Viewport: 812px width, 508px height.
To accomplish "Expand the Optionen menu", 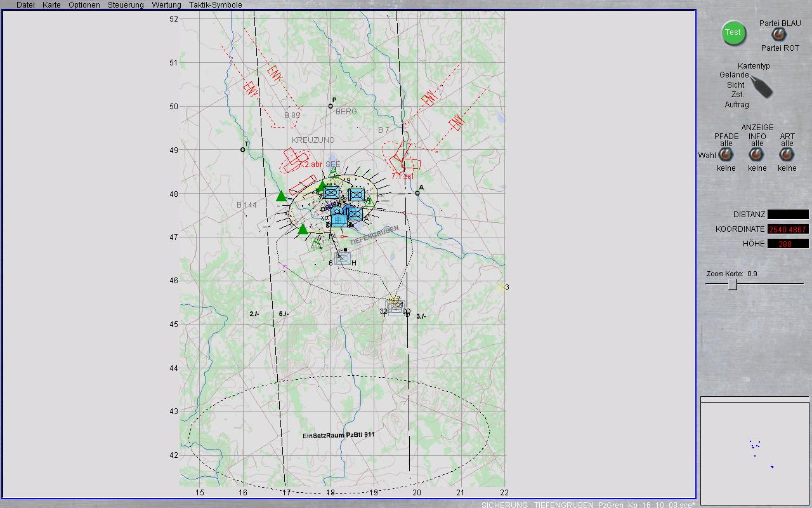I will pyautogui.click(x=84, y=5).
